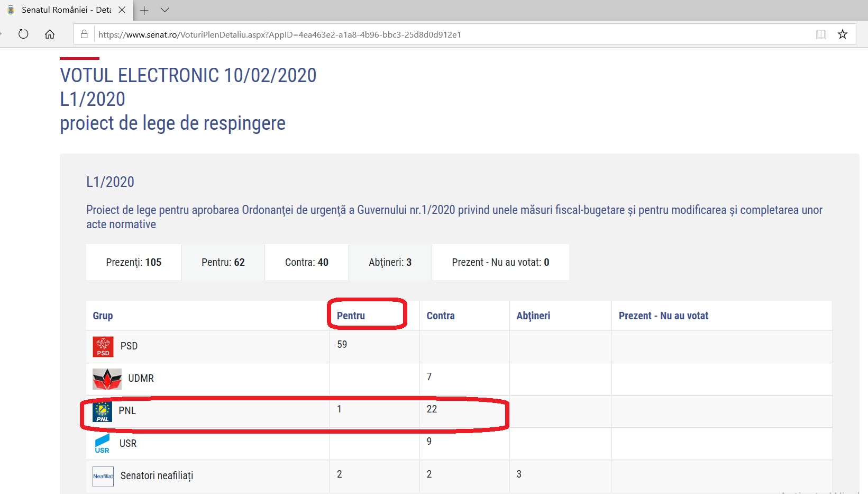The image size is (868, 494).
Task: Click the Contra column header
Action: 441,316
